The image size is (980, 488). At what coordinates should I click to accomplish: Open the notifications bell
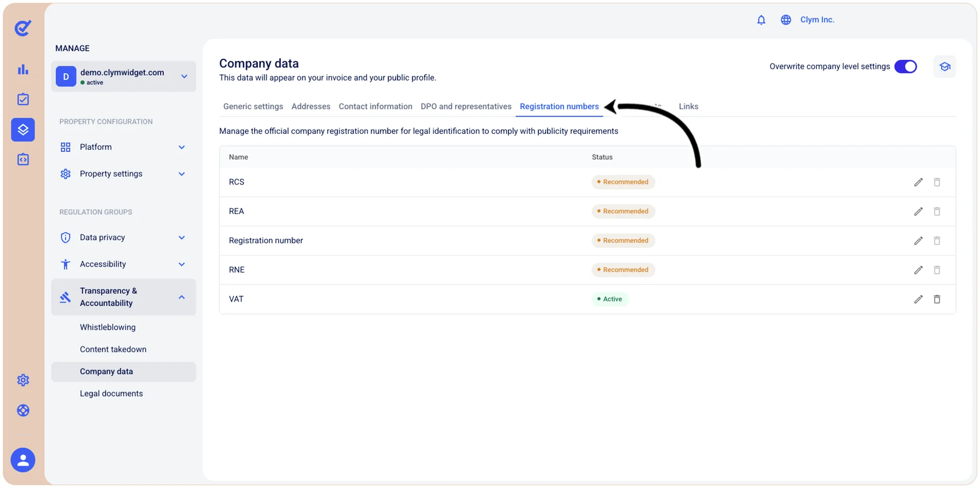click(761, 20)
